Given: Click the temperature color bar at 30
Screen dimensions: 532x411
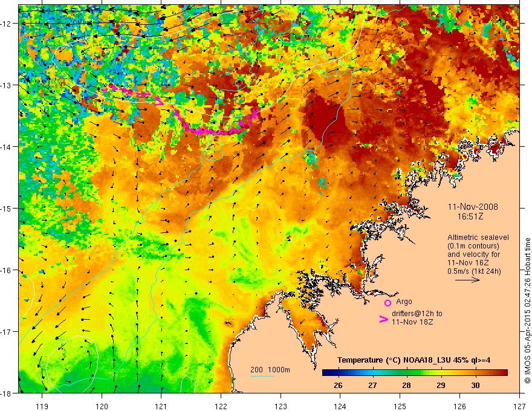Looking at the screenshot, I should [x=475, y=373].
